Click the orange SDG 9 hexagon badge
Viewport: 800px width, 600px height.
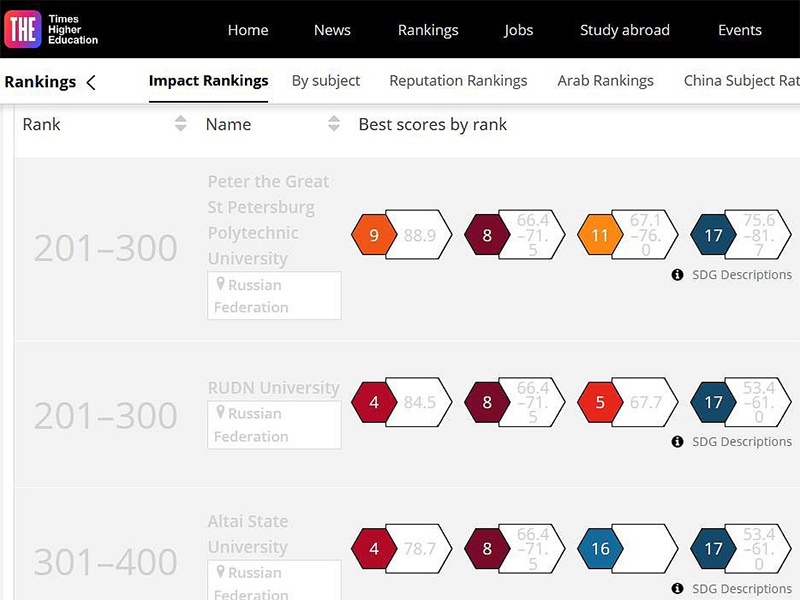click(x=373, y=236)
